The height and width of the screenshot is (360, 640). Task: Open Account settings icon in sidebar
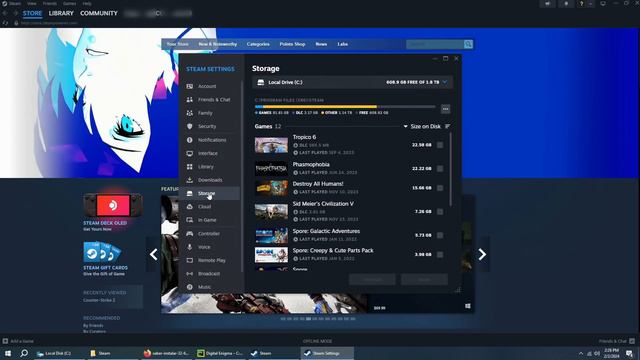click(x=190, y=86)
